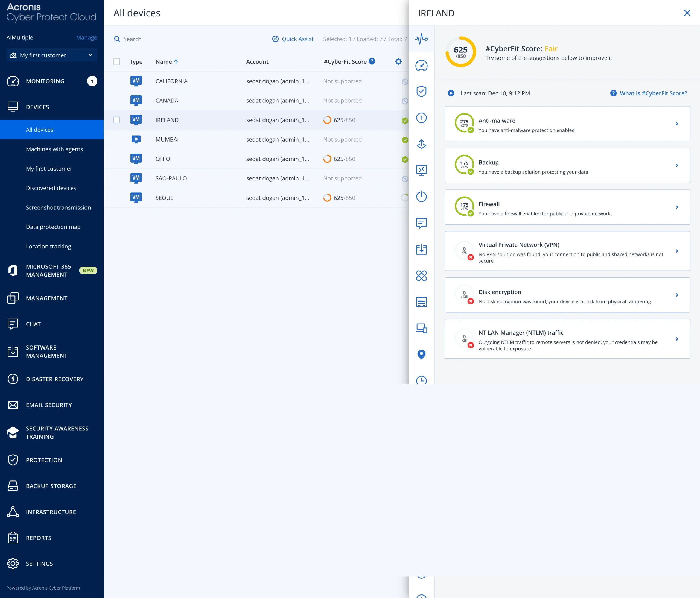Viewport: 700px width, 598px height.
Task: Open the INFRASTRUCTURE menu
Action: [52, 512]
